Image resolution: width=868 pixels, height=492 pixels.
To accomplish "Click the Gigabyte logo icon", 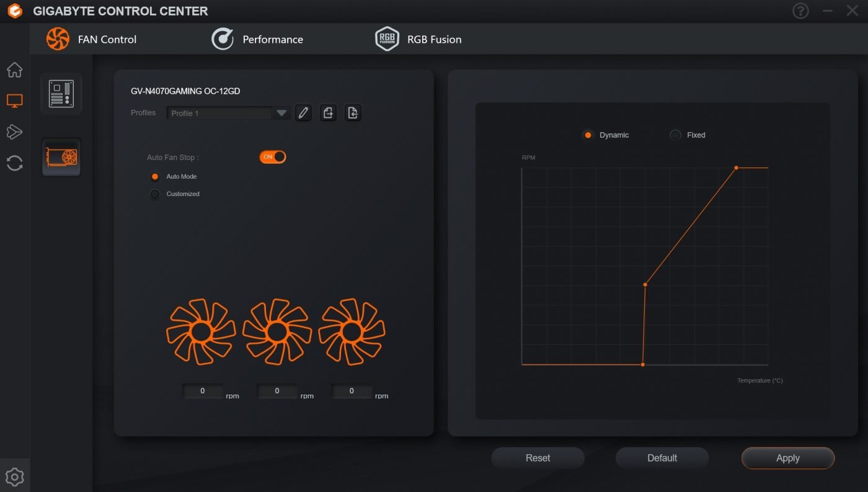I will (x=15, y=11).
